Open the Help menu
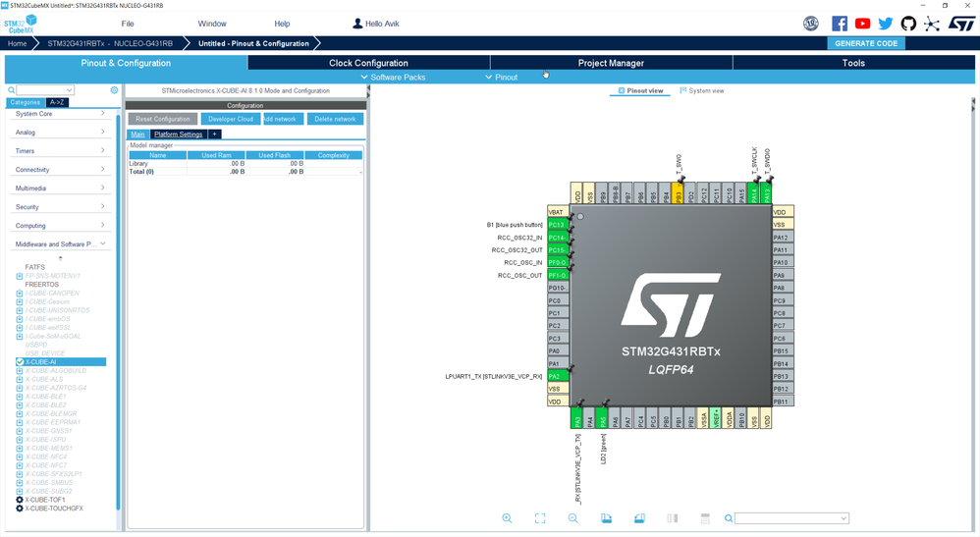Viewport: 980px width, 537px height. 282,24
